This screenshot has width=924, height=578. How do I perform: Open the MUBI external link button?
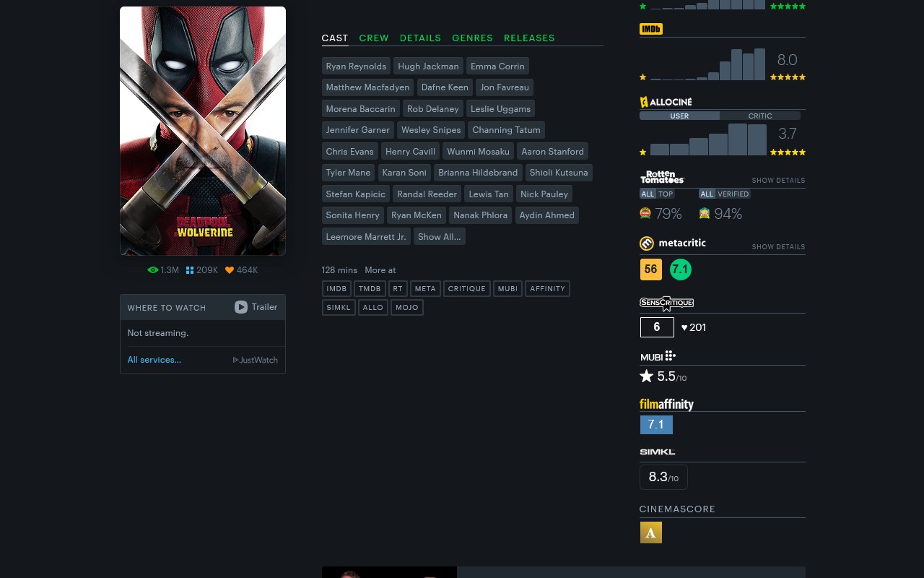(507, 288)
